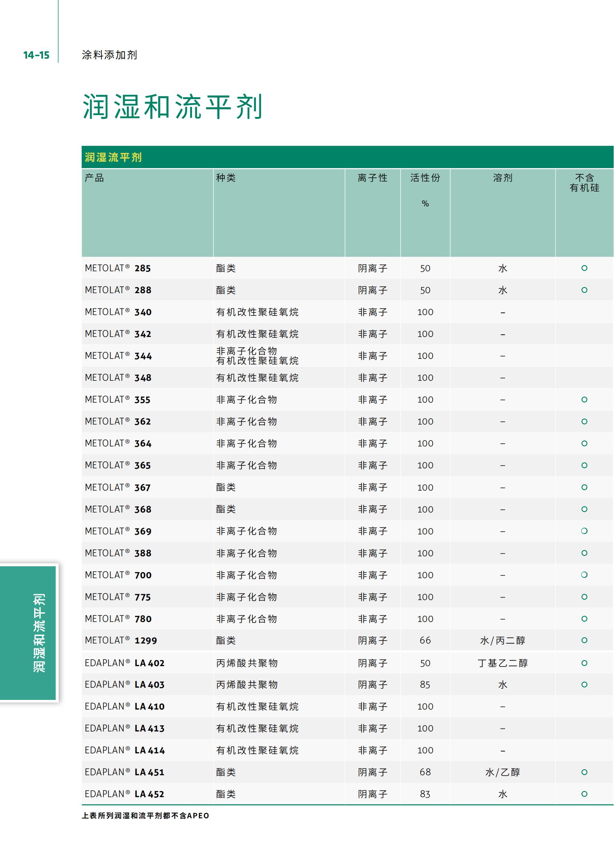Image resolution: width=614 pixels, height=868 pixels.
Task: Click the 离子性 column header
Action: [372, 178]
